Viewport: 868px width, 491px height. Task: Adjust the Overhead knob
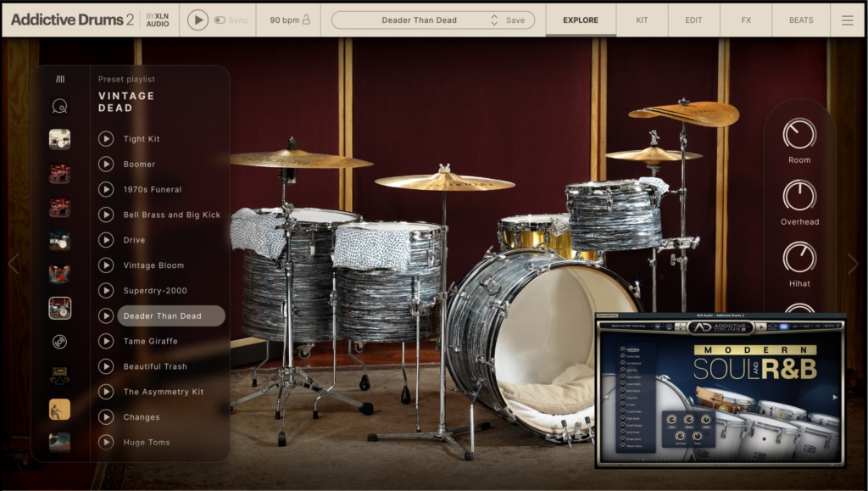point(799,195)
